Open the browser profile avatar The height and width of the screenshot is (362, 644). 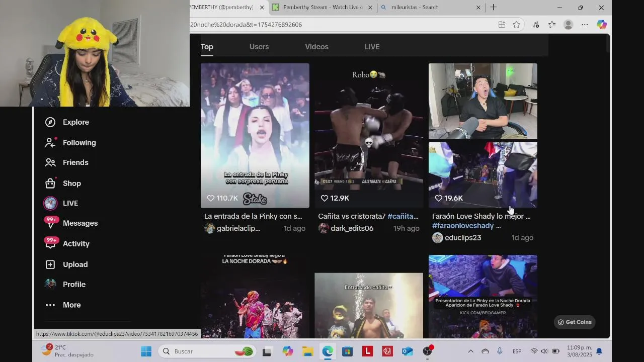pos(569,25)
